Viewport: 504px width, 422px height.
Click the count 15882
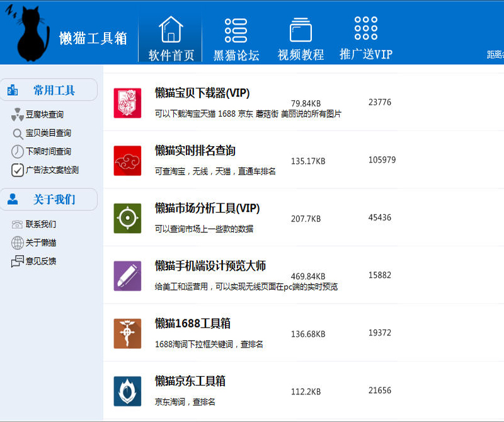click(380, 275)
